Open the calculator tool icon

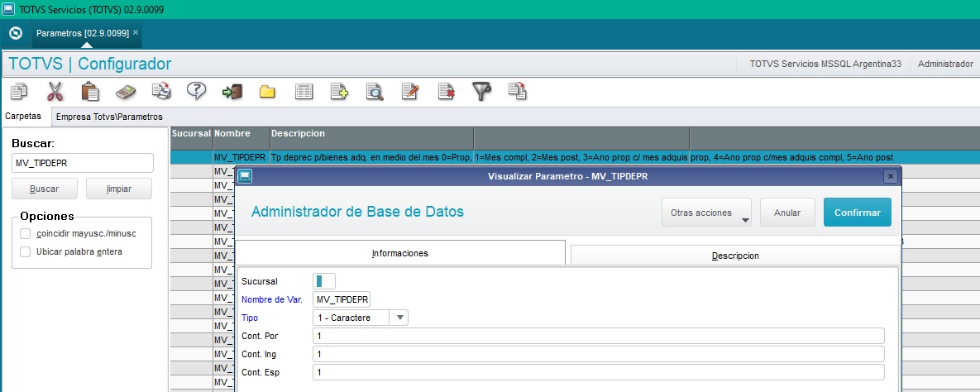tap(126, 91)
